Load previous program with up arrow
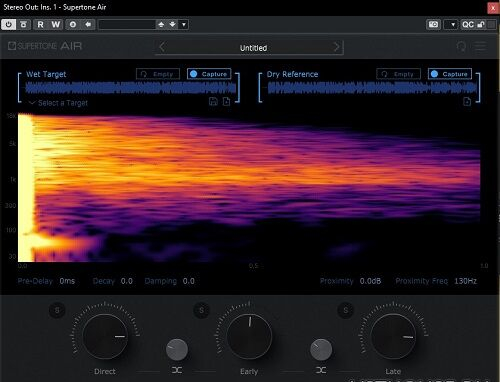 pyautogui.click(x=161, y=25)
